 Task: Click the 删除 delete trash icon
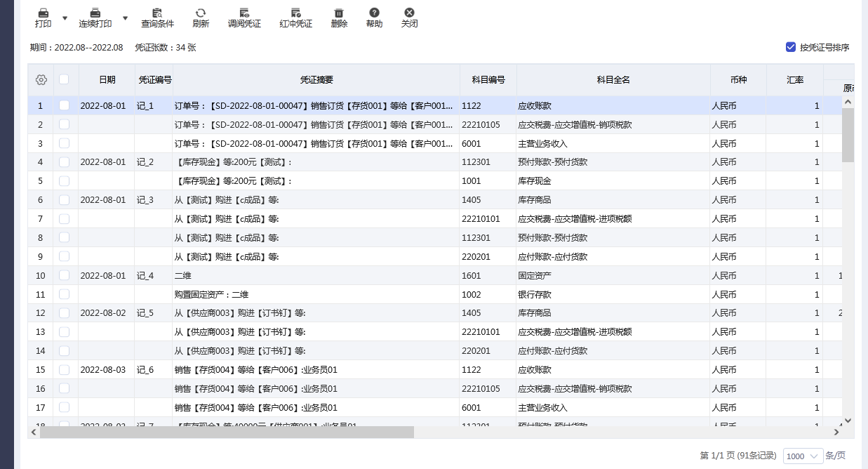(339, 13)
